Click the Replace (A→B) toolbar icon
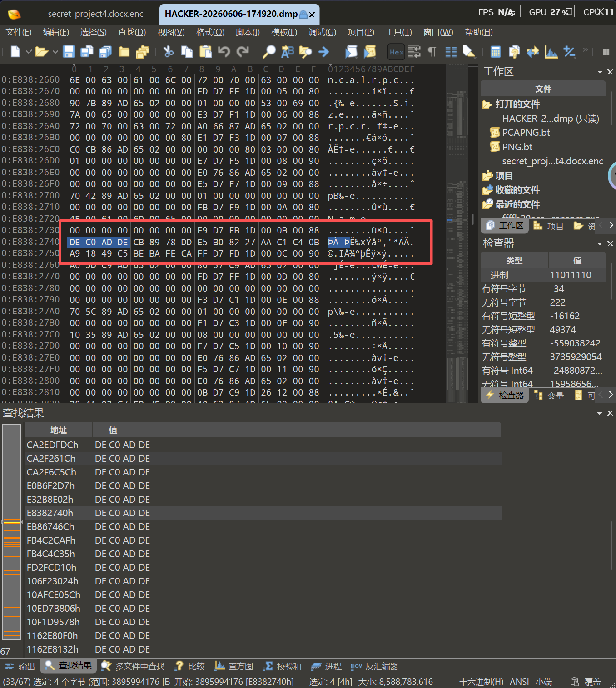616x688 pixels. click(288, 52)
